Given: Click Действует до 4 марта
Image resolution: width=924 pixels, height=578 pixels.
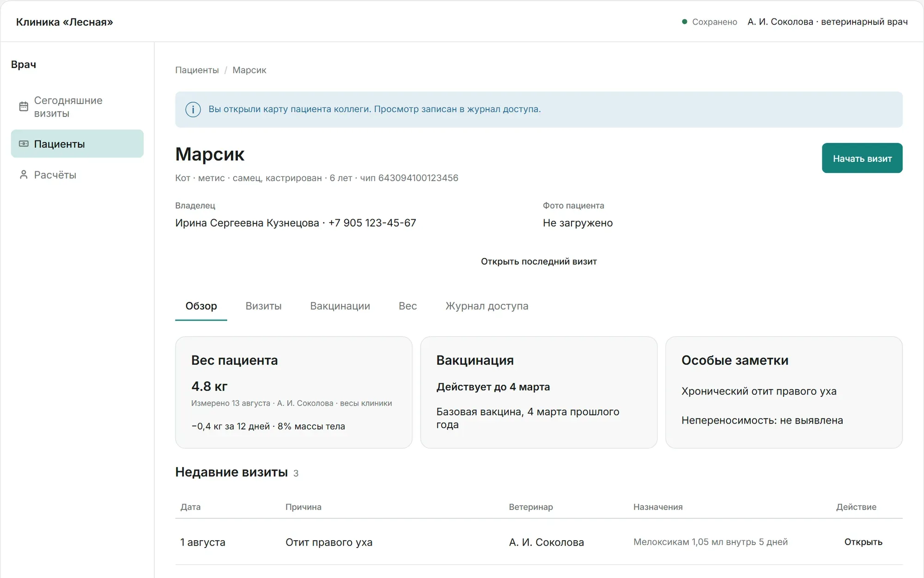Looking at the screenshot, I should coord(493,387).
